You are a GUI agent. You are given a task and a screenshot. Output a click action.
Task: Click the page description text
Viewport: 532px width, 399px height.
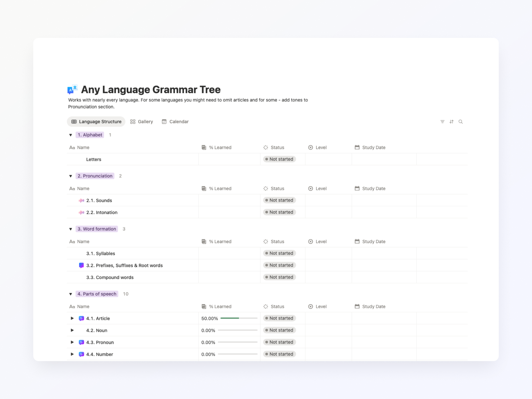[x=188, y=103]
